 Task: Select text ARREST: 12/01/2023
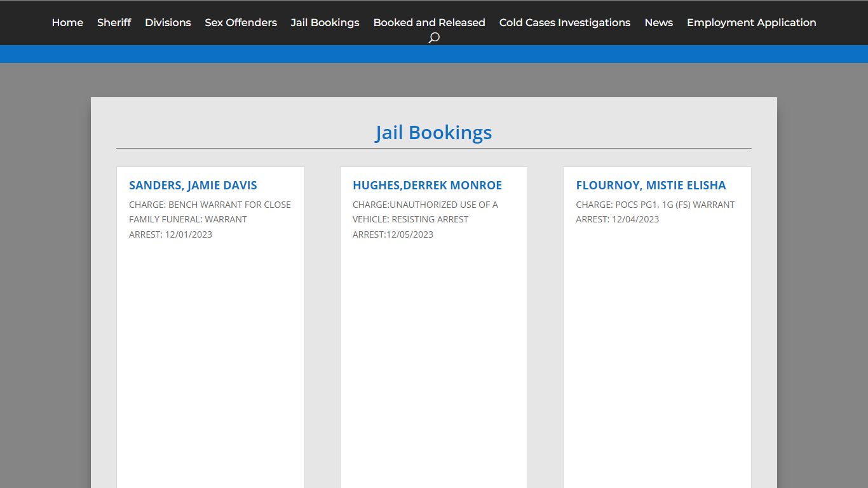171,234
